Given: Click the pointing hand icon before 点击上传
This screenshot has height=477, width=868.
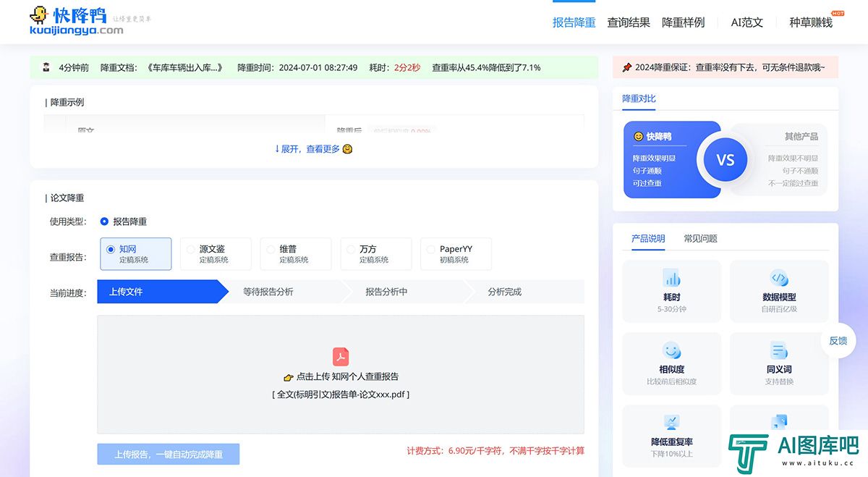Looking at the screenshot, I should [288, 377].
